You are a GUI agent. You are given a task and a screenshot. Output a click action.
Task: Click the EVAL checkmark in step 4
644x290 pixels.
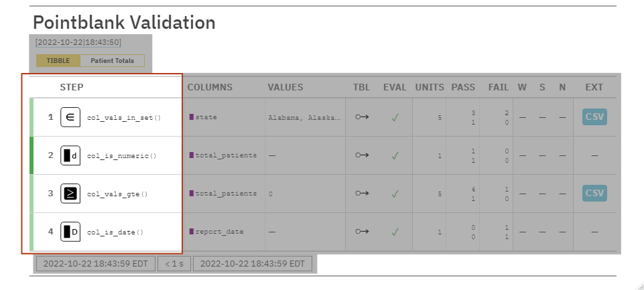point(395,232)
